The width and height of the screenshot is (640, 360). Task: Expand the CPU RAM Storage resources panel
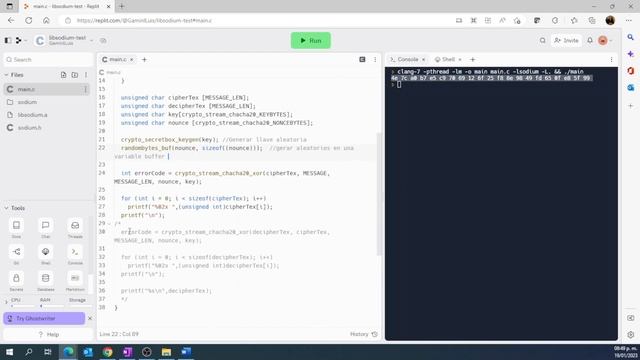[x=6, y=302]
